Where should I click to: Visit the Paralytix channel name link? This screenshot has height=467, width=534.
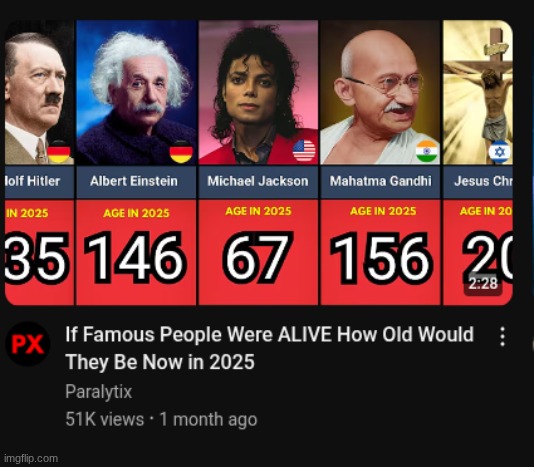click(x=98, y=391)
